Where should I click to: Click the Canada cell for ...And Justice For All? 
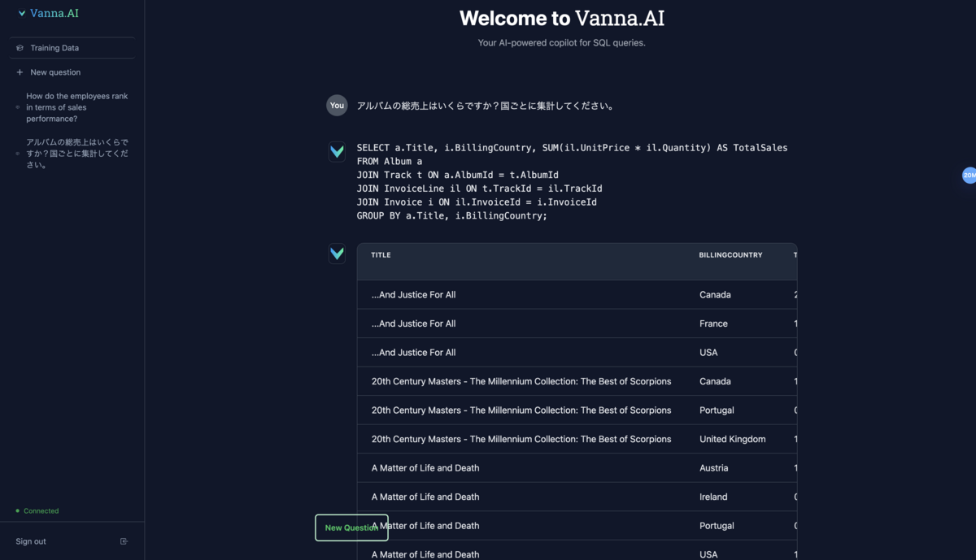pos(715,295)
